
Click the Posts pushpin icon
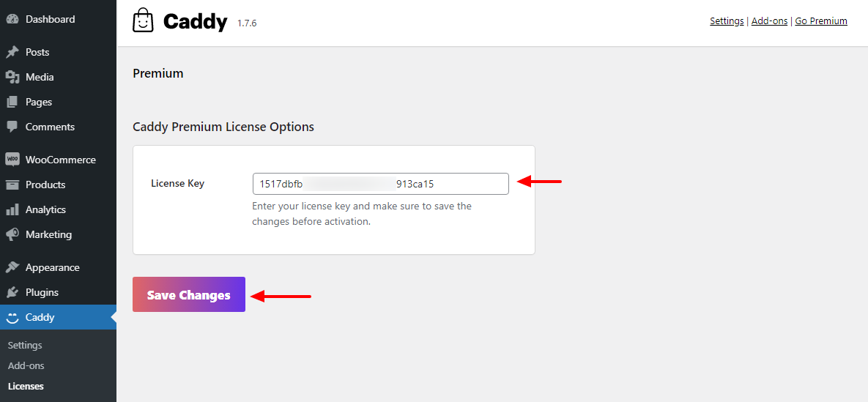[12, 52]
